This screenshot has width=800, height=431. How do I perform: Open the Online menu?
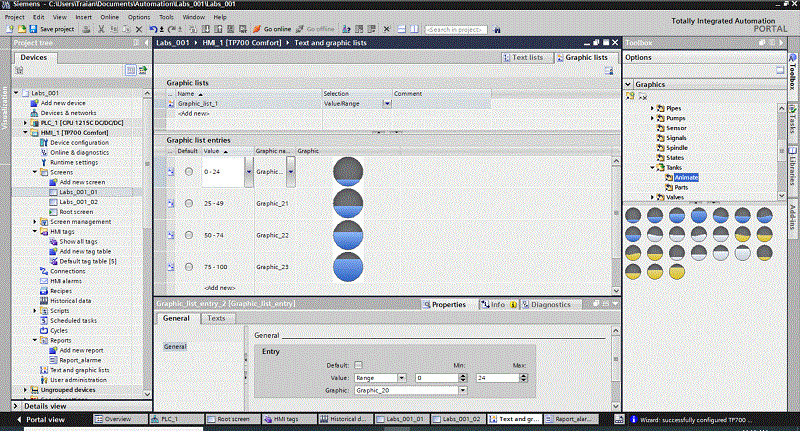(x=111, y=17)
